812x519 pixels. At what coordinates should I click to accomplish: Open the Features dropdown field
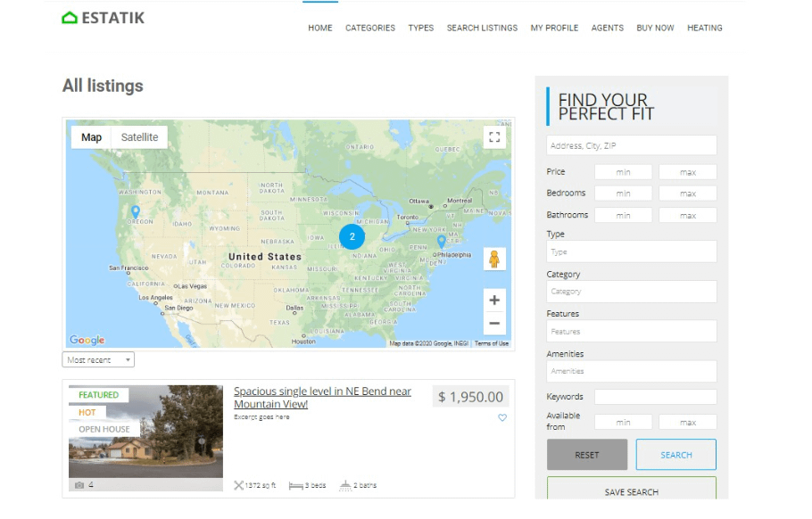coord(631,331)
